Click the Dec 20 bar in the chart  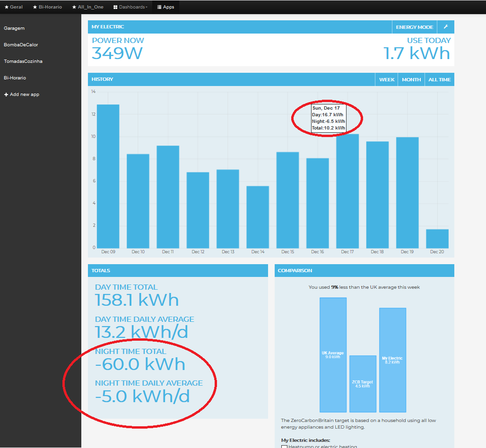pyautogui.click(x=437, y=239)
